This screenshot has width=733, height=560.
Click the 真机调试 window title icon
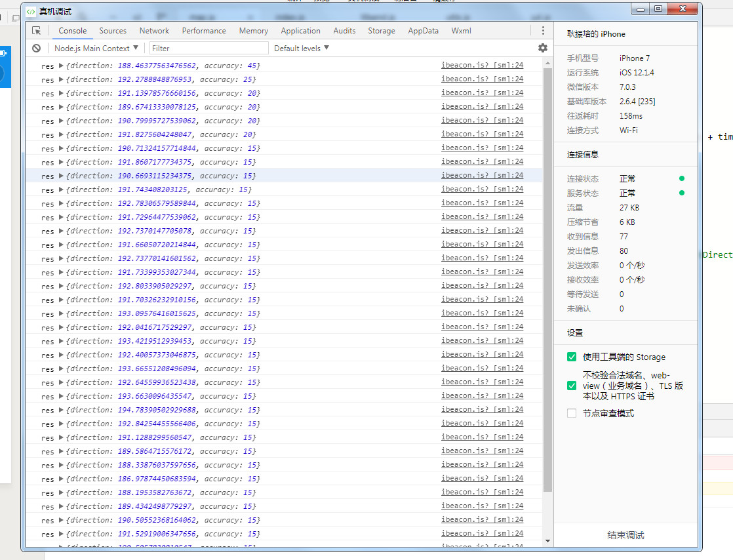(x=31, y=12)
